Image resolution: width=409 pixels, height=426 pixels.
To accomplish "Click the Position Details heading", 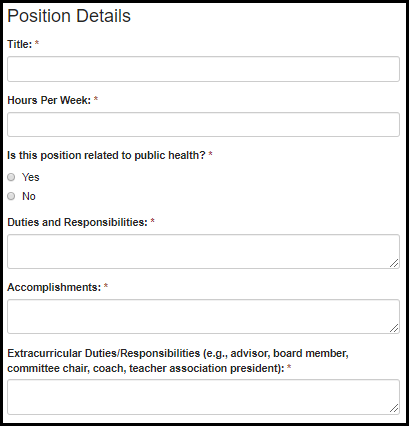I will [x=69, y=16].
